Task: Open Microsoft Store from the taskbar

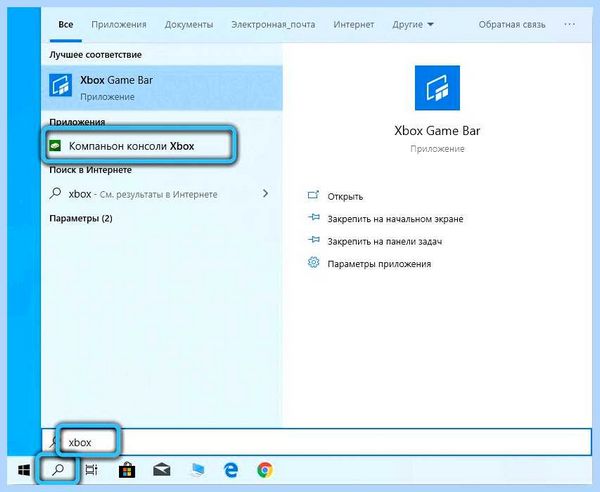Action: 127,470
